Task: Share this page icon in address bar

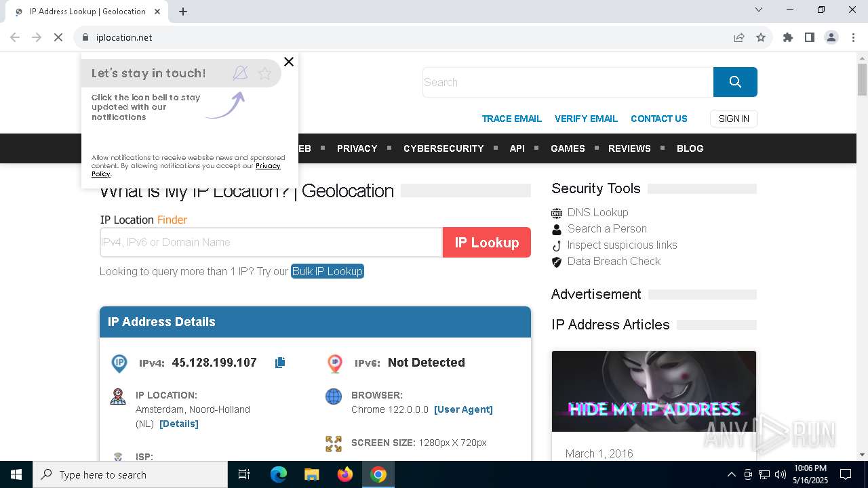Action: click(739, 37)
